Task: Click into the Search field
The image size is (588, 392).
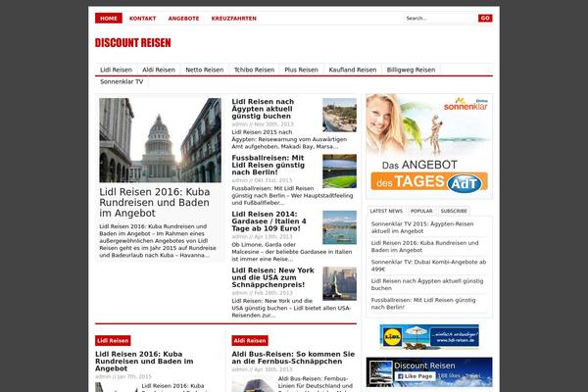Action: click(x=440, y=18)
